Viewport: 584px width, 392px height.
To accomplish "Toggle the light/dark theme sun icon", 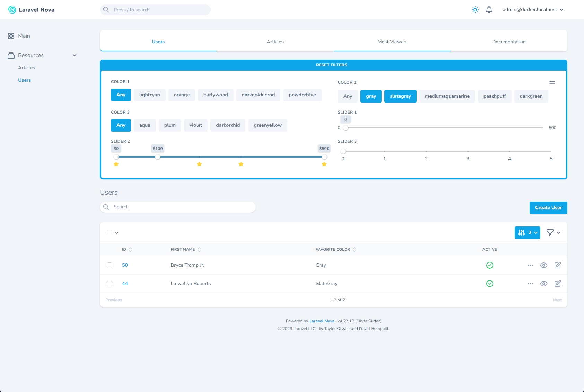I will 475,10.
